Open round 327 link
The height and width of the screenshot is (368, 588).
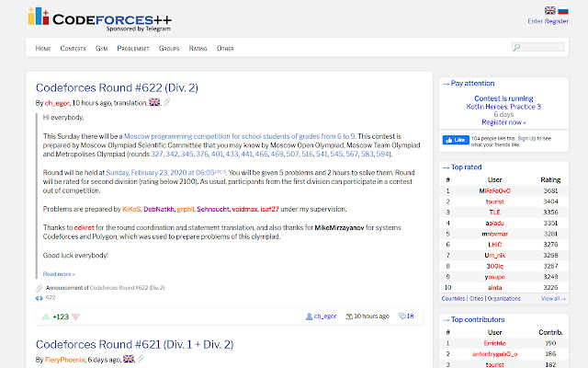[157, 155]
